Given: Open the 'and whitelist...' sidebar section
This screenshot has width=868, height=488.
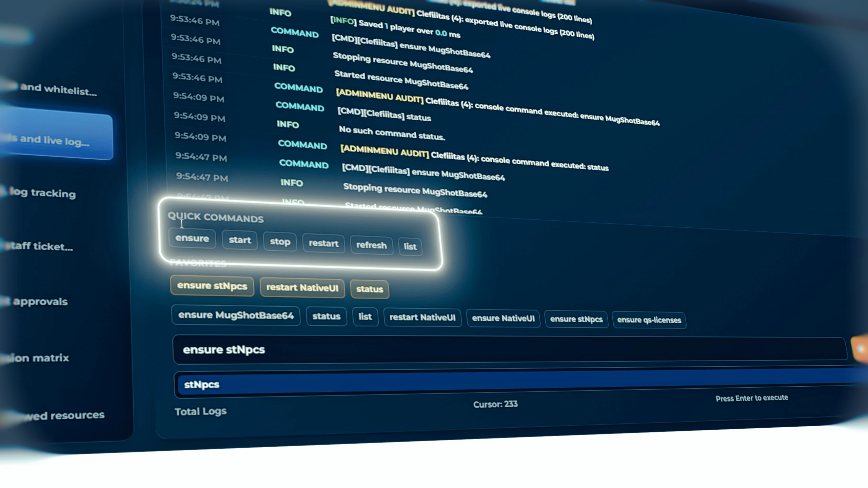Looking at the screenshot, I should coord(58,89).
